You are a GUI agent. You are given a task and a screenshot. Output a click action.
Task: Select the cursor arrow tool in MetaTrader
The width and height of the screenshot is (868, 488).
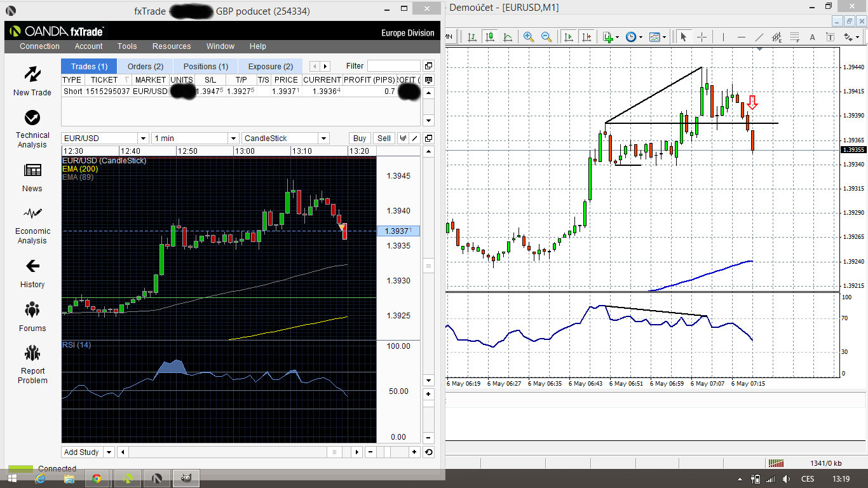[683, 37]
